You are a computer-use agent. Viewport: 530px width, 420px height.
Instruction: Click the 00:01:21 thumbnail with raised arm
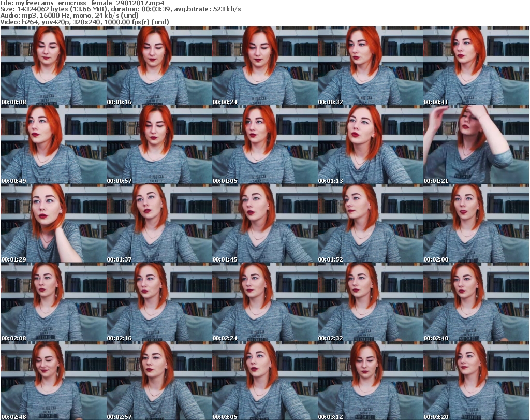pyautogui.click(x=476, y=145)
